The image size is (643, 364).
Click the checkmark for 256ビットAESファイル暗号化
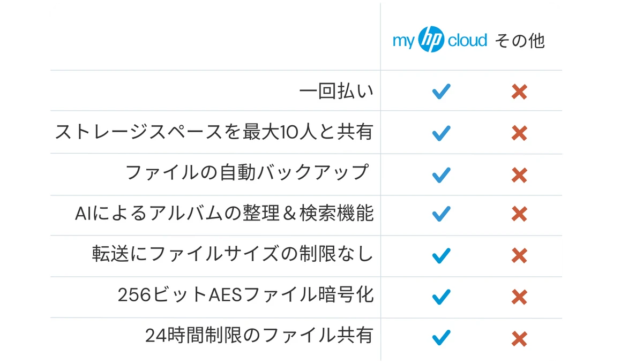pyautogui.click(x=441, y=296)
